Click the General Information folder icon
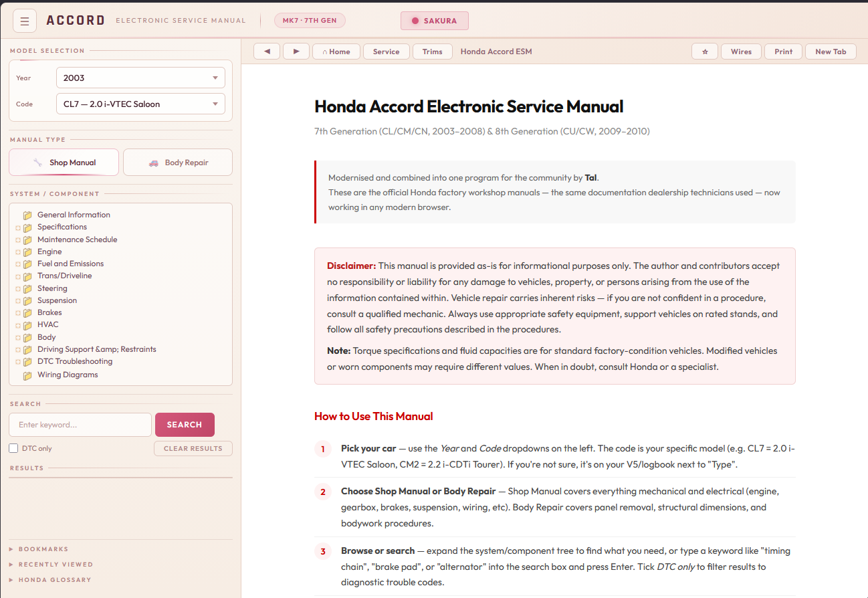Viewport: 868px width, 598px height. pyautogui.click(x=27, y=215)
